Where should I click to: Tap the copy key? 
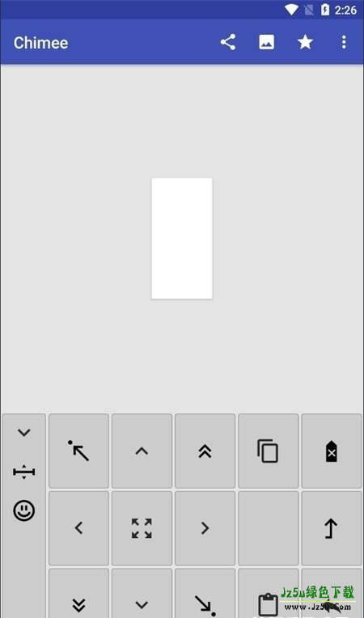tap(269, 451)
